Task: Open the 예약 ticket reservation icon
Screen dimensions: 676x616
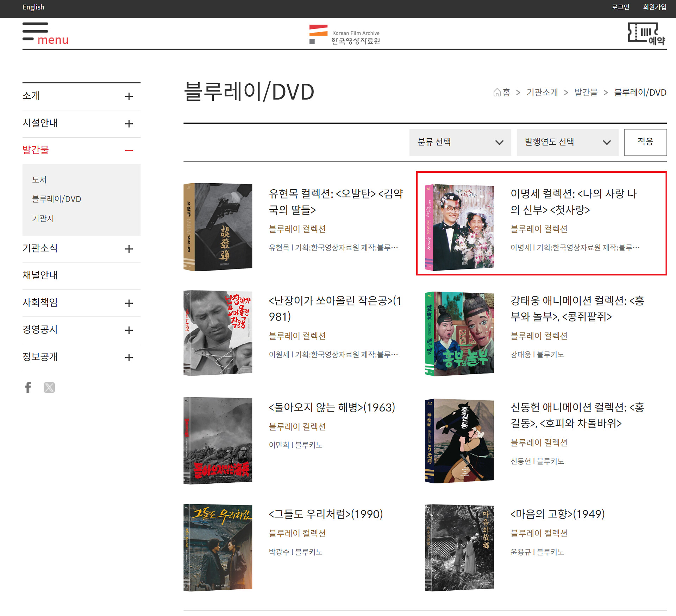Action: pos(647,34)
